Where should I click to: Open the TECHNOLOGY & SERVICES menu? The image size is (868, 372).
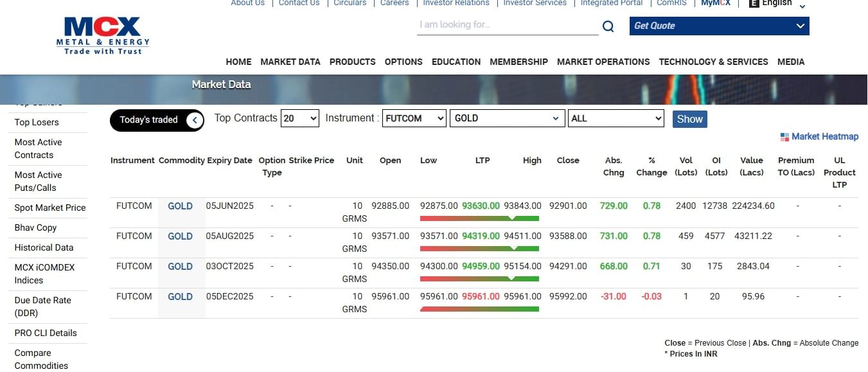pyautogui.click(x=713, y=62)
